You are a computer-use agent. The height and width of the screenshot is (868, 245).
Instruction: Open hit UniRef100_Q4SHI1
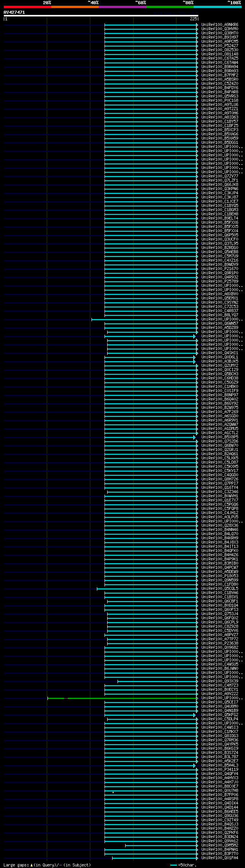pos(220,353)
